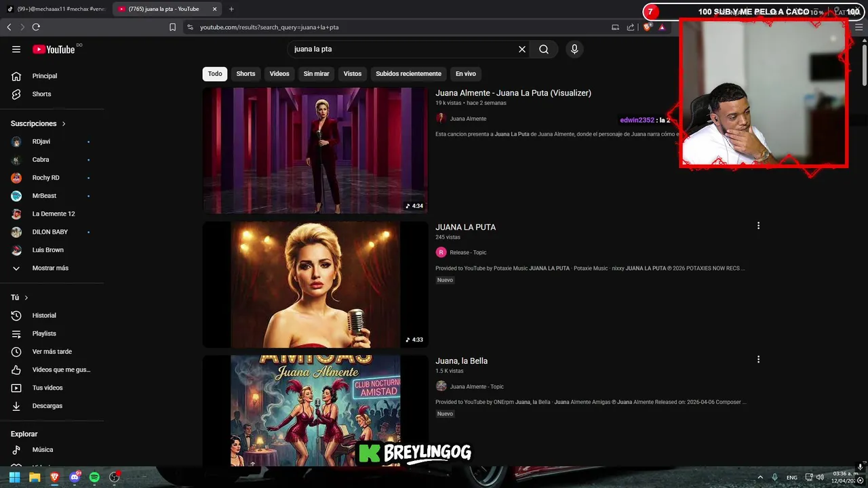Open JUANA LA PUTA video title
The width and height of the screenshot is (868, 488).
point(465,227)
